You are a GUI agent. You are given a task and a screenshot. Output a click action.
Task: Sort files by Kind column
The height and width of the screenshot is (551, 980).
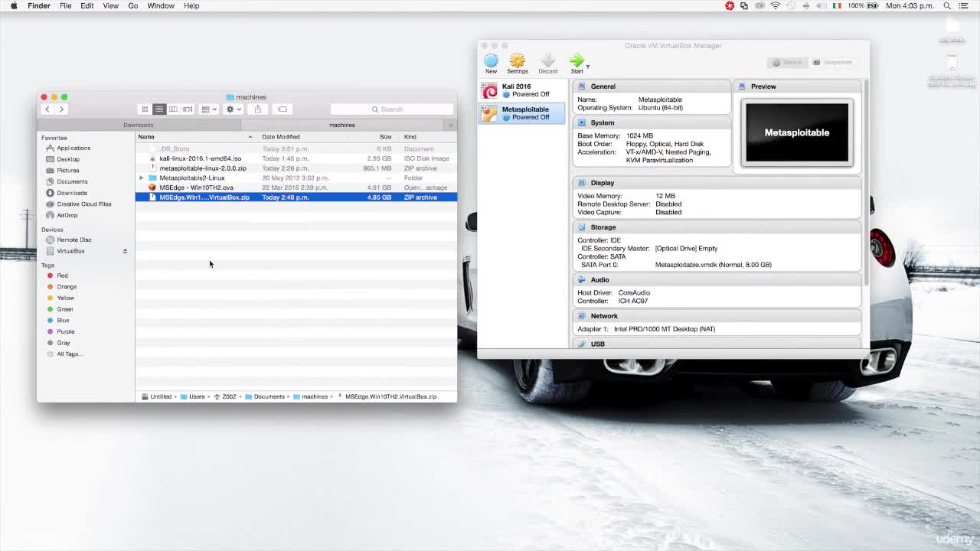(427, 137)
